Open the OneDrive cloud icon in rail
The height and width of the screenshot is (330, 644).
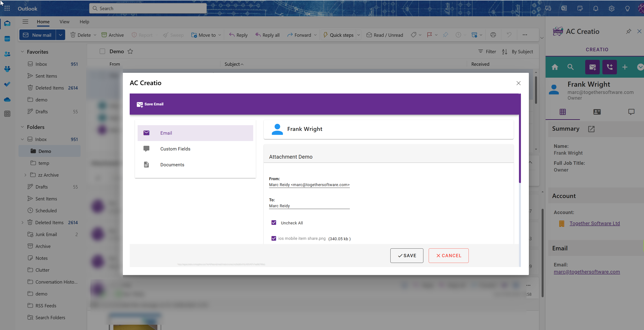tap(7, 99)
